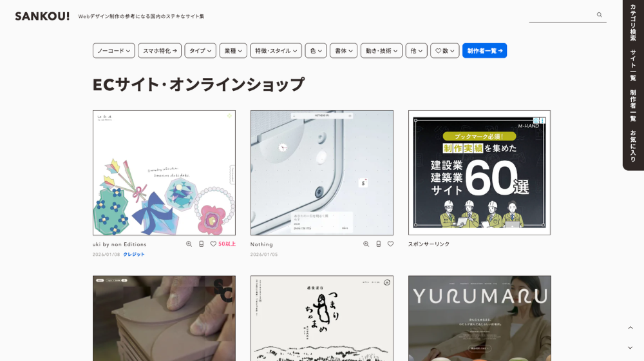644x361 pixels.
Task: Toggle heart on uki by non Editions
Action: (213, 244)
